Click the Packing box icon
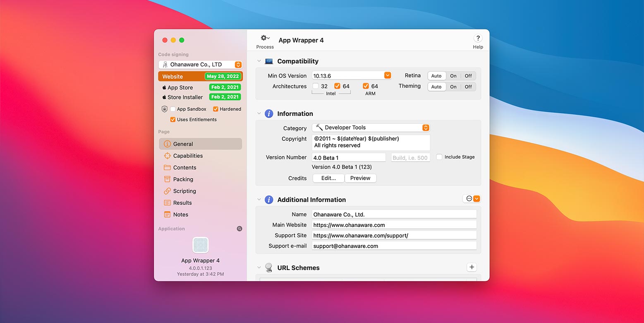The height and width of the screenshot is (323, 644). 167,179
